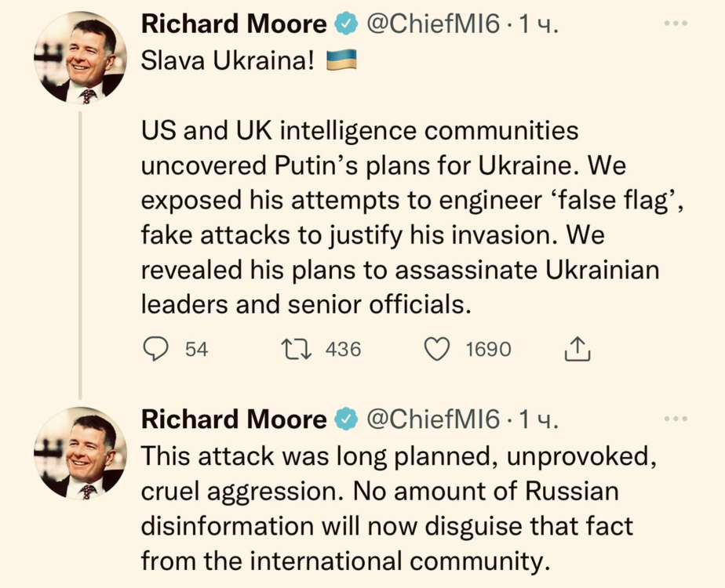Click Richard Moore's name above 'Slava Ukraina!'

pyautogui.click(x=233, y=25)
